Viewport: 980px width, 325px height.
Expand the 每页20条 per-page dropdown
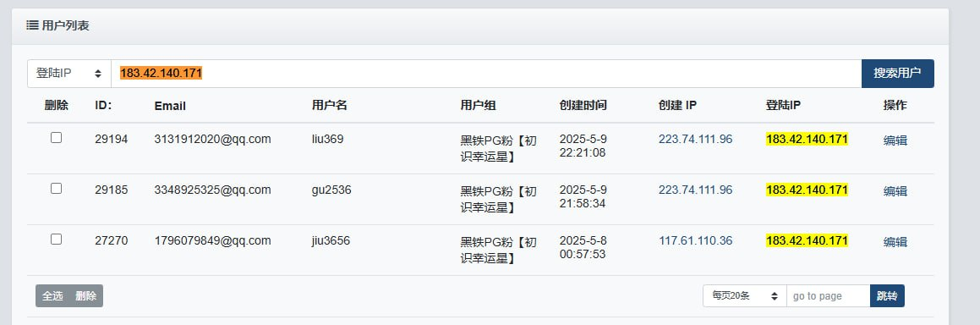click(x=744, y=296)
